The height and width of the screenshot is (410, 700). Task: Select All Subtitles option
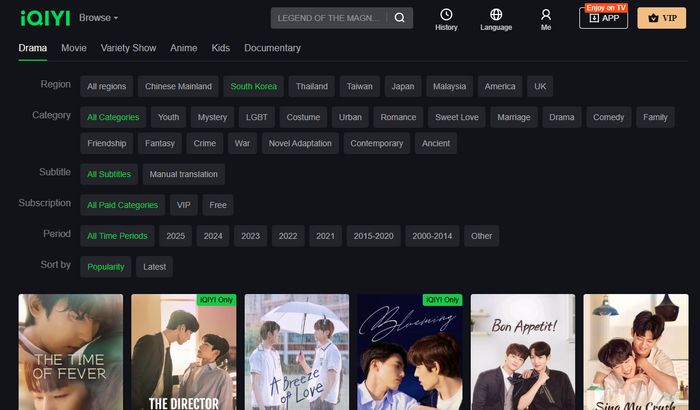[109, 174]
